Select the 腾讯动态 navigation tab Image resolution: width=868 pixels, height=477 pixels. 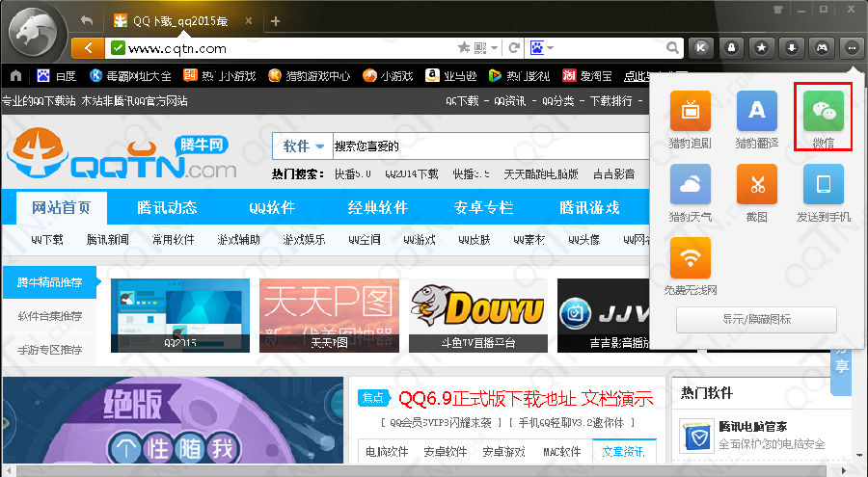coord(167,207)
